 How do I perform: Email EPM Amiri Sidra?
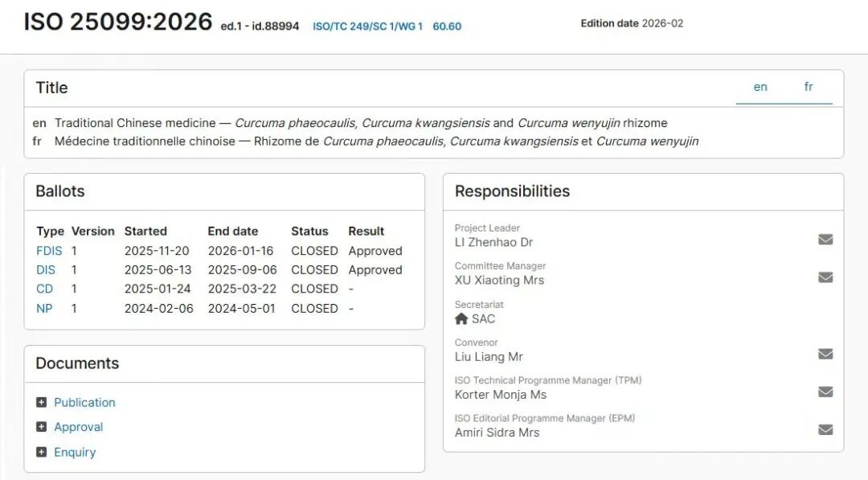(x=825, y=429)
